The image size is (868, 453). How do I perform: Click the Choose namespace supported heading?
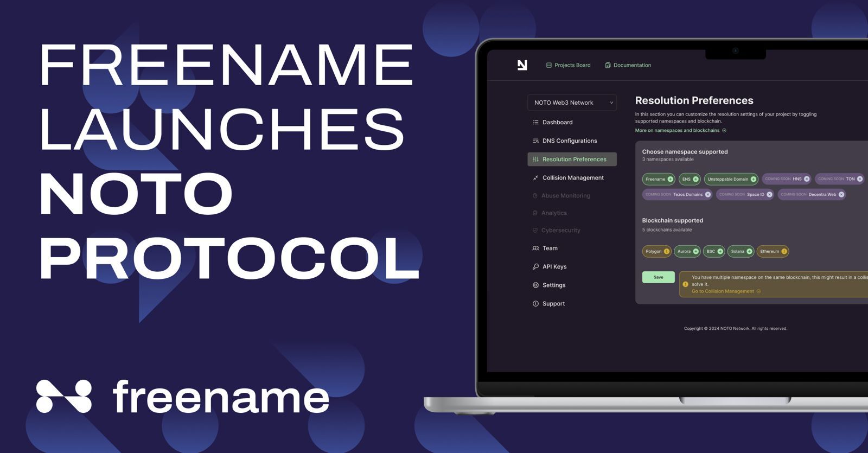[x=685, y=152]
